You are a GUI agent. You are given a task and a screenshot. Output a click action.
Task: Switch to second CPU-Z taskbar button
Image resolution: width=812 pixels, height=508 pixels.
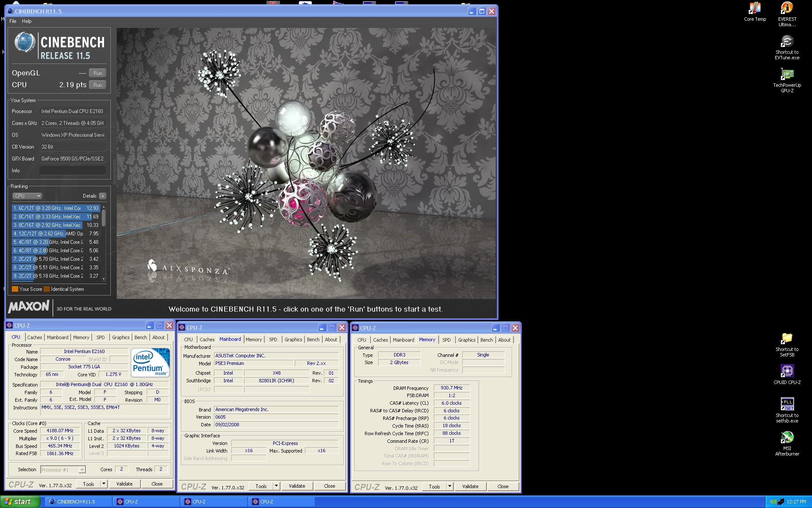pyautogui.click(x=214, y=502)
